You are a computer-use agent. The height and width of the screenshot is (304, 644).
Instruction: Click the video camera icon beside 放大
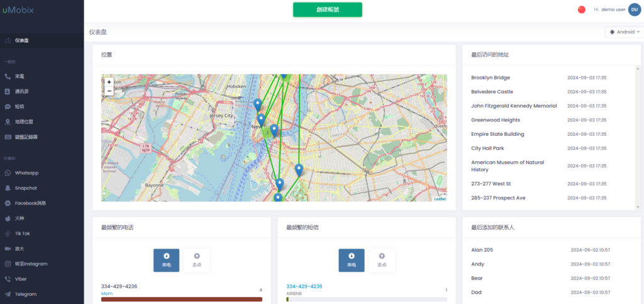[8, 249]
